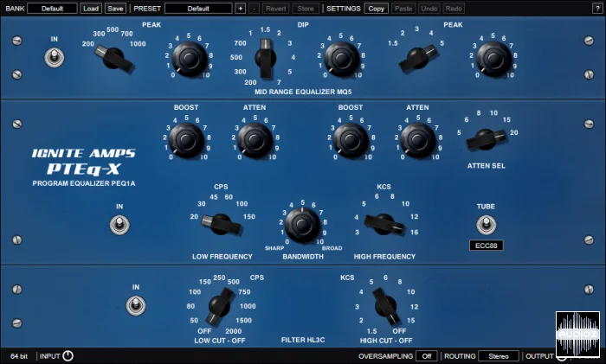Viewport: 606px width, 364px height.
Task: Click the DIP frequency selector knob
Action: point(266,59)
